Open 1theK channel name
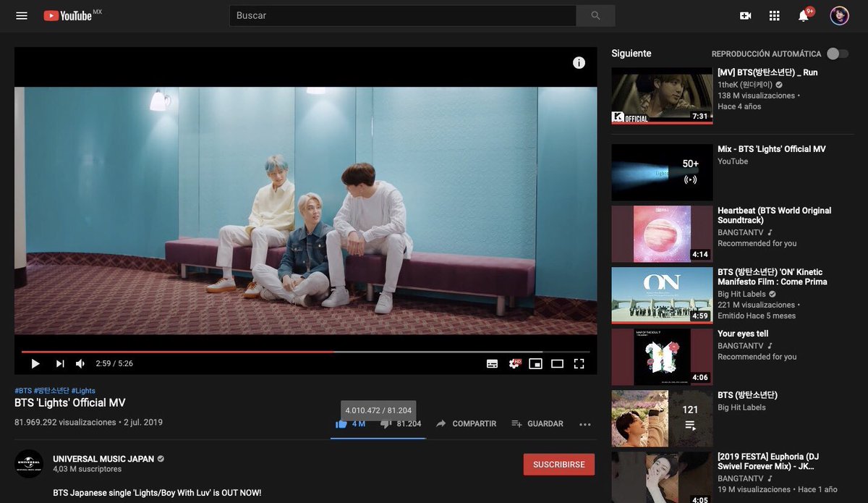868x503 pixels. click(744, 84)
